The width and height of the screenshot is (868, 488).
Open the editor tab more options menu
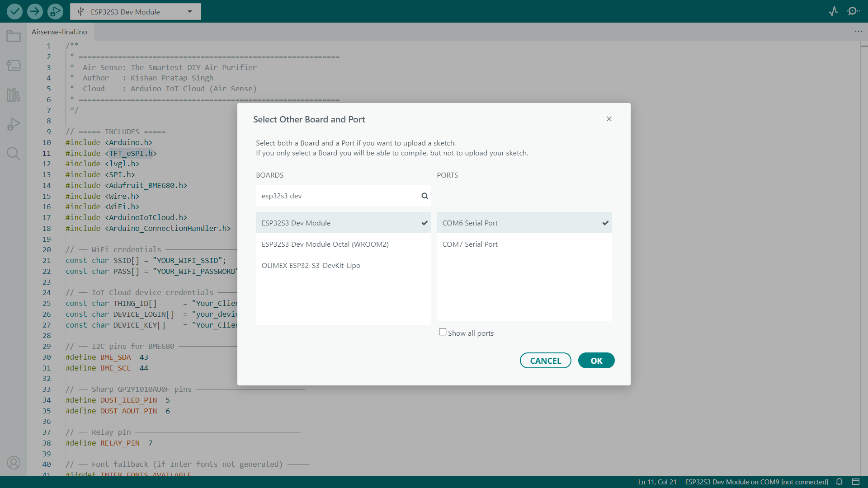tap(859, 32)
